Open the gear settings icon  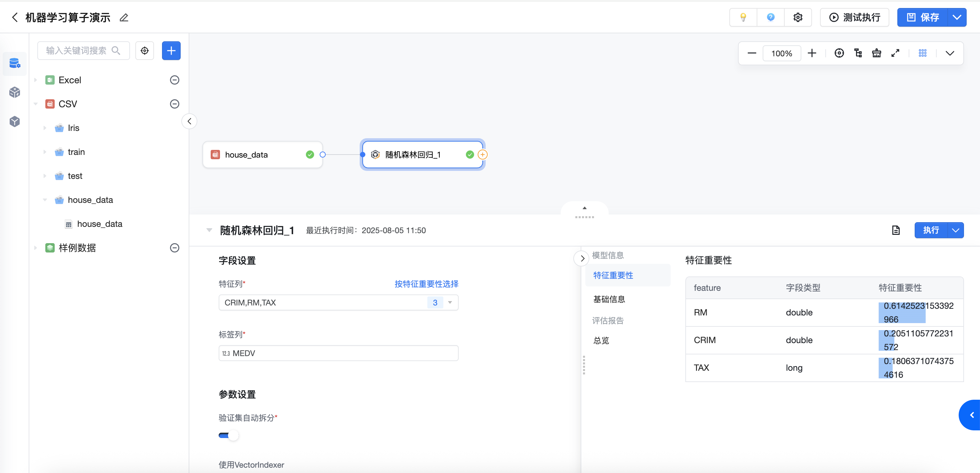pos(798,18)
